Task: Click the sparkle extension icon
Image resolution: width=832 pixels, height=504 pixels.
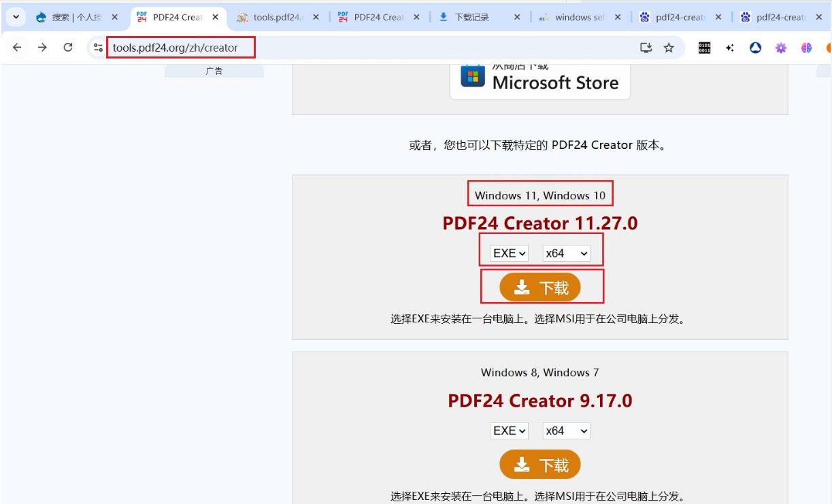Action: pos(730,48)
